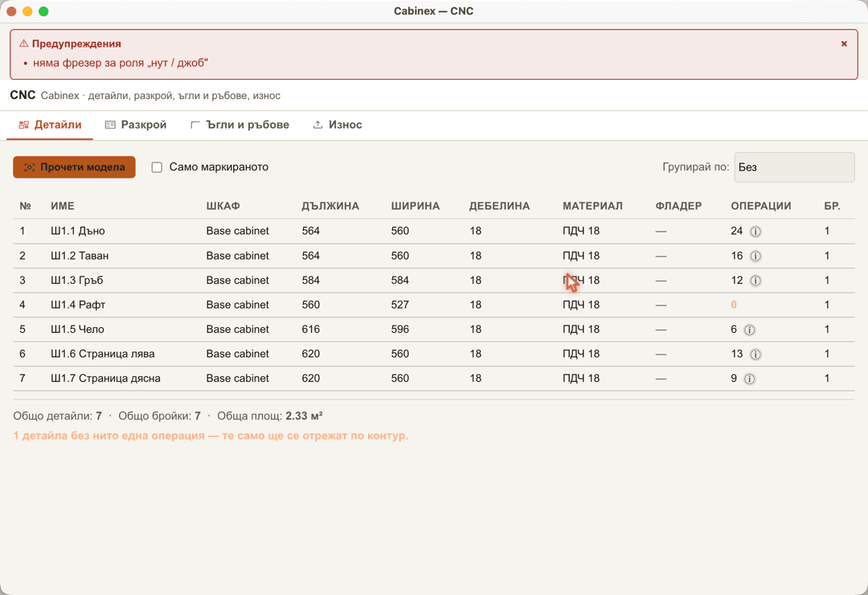Select the Ш1.7 Страница дясна row name

[x=105, y=379]
